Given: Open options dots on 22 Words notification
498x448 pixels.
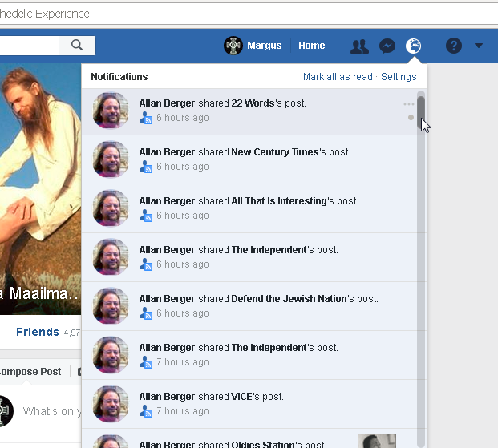Looking at the screenshot, I should point(409,104).
